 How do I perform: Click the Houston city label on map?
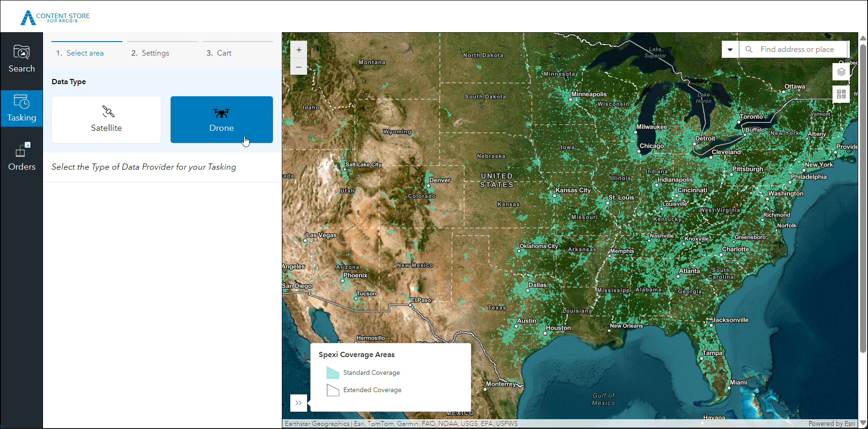[x=558, y=328]
